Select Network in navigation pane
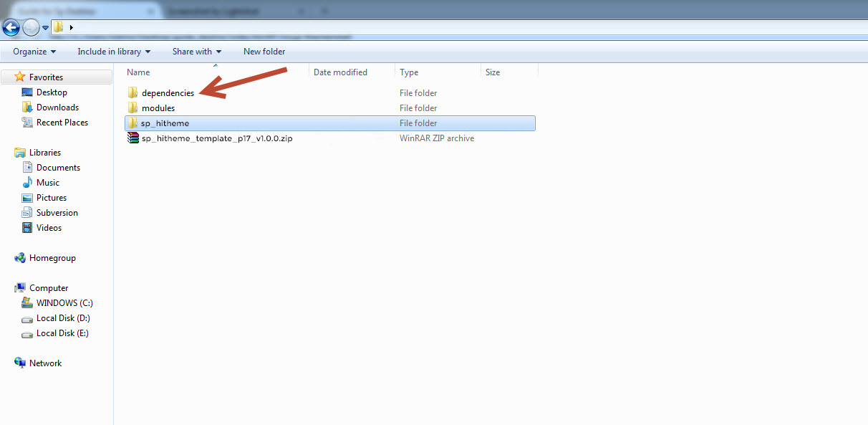 (x=45, y=363)
